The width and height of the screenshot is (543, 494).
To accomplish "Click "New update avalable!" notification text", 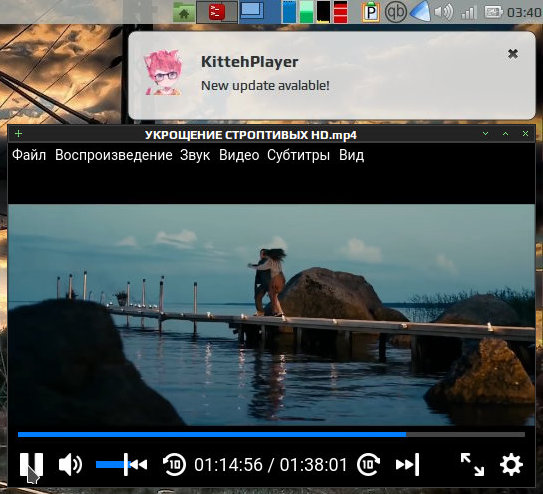I will pos(265,86).
